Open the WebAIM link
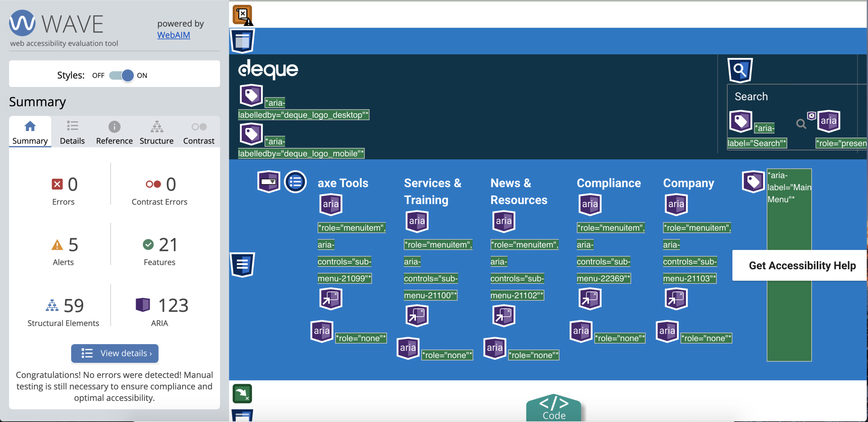 click(174, 35)
